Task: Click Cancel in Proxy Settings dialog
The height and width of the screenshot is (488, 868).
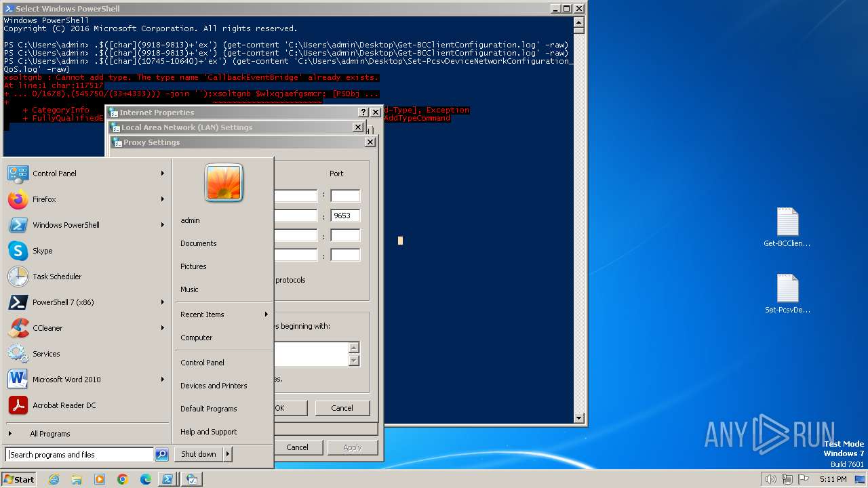Action: pos(342,408)
